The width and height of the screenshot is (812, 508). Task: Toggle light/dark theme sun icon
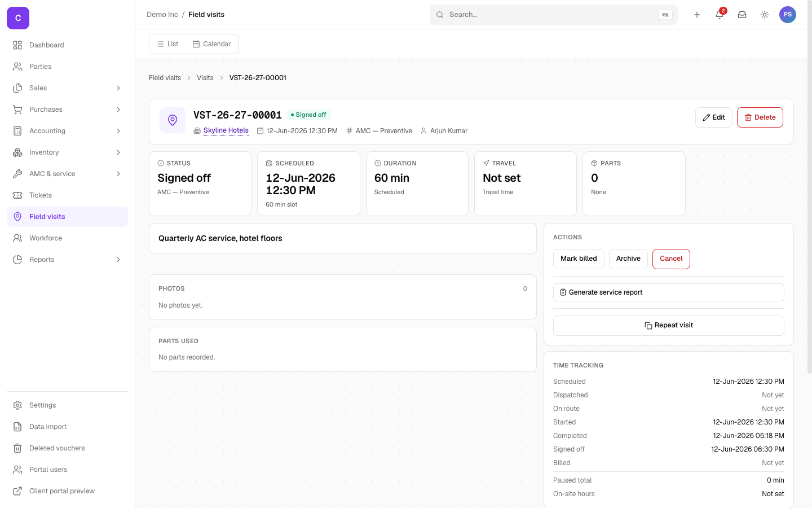click(x=765, y=15)
